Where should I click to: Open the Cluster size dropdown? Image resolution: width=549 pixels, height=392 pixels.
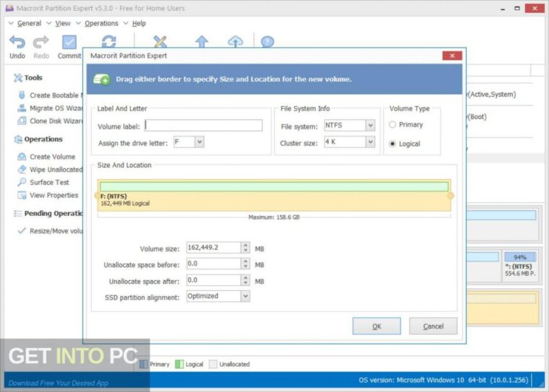[x=370, y=141]
